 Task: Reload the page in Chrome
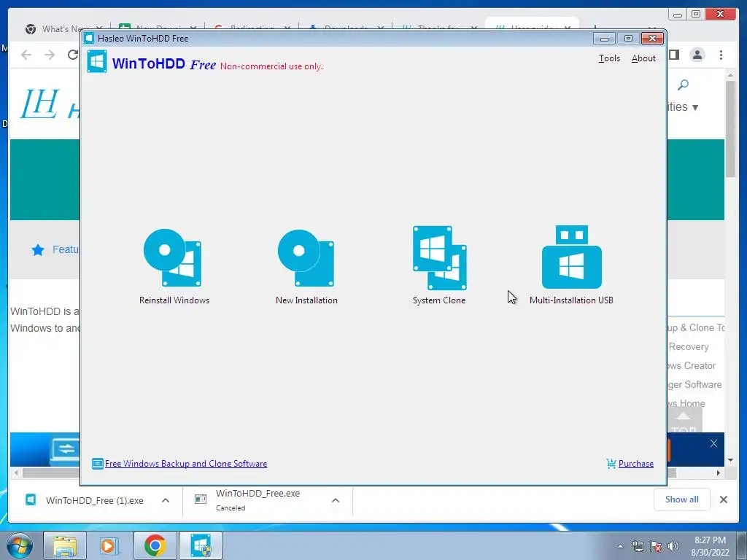tap(72, 55)
